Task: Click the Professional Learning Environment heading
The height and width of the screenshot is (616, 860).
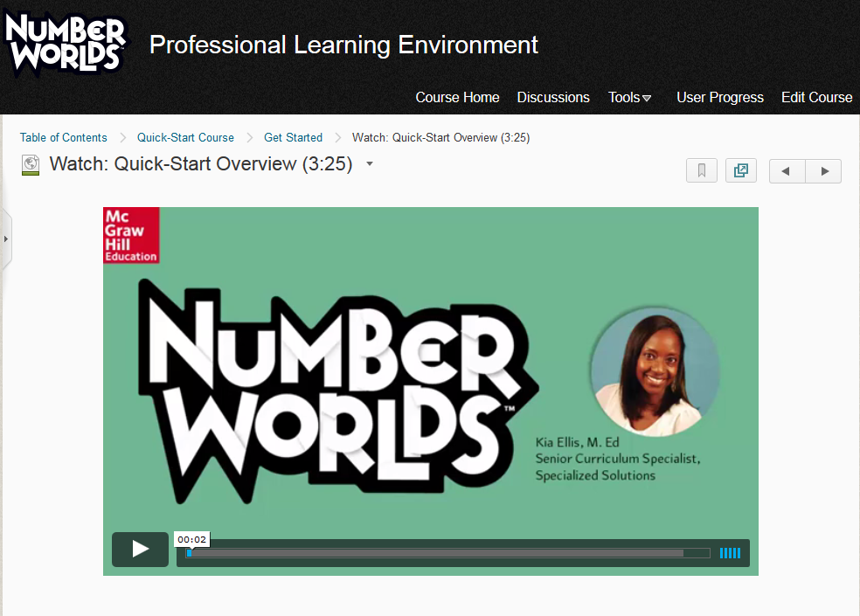Action: point(343,45)
